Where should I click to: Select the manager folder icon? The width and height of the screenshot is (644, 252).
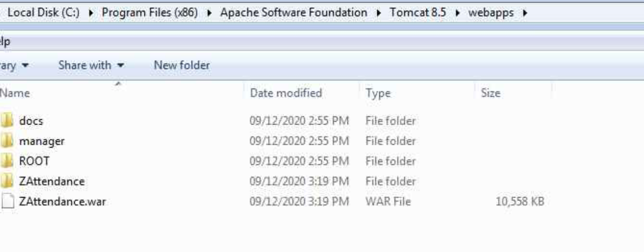pyautogui.click(x=7, y=141)
